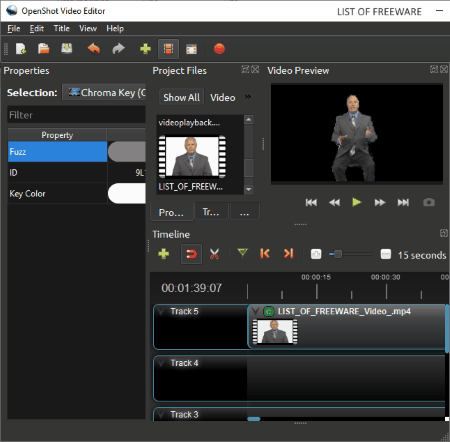This screenshot has height=442, width=450.
Task: Select the Key Color property row
Action: [57, 193]
